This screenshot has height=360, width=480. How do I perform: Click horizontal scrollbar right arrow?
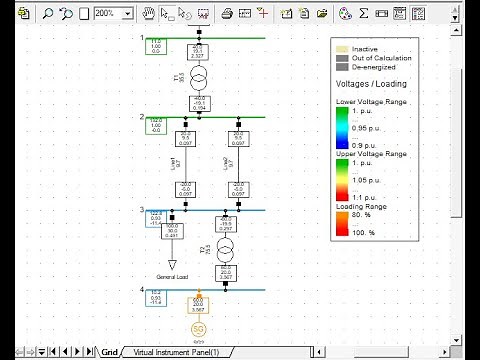[444, 352]
